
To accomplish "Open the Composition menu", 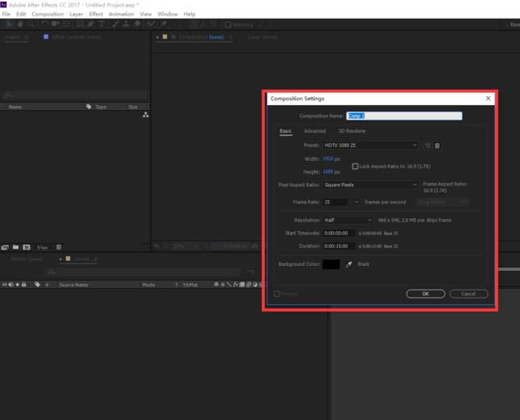I will pyautogui.click(x=48, y=14).
